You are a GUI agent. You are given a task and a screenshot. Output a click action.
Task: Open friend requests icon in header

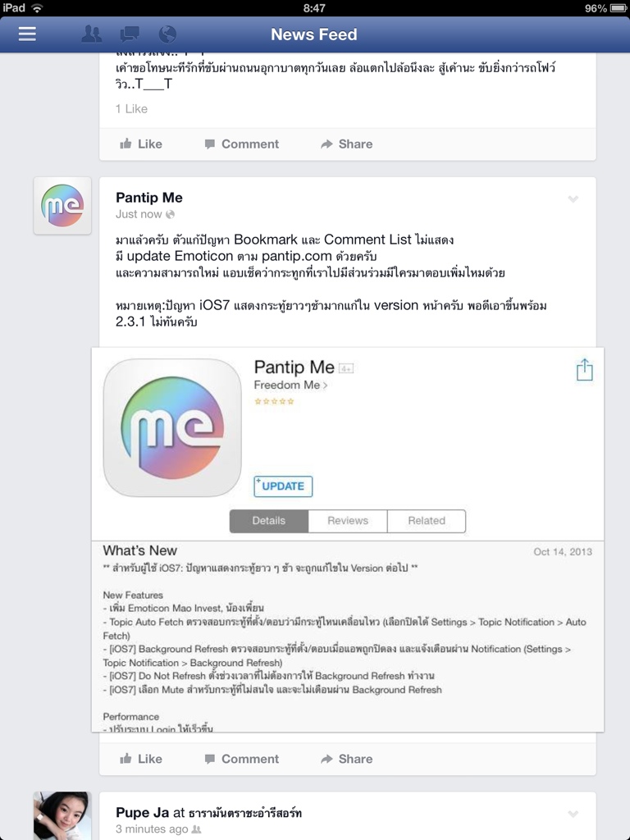click(x=92, y=34)
